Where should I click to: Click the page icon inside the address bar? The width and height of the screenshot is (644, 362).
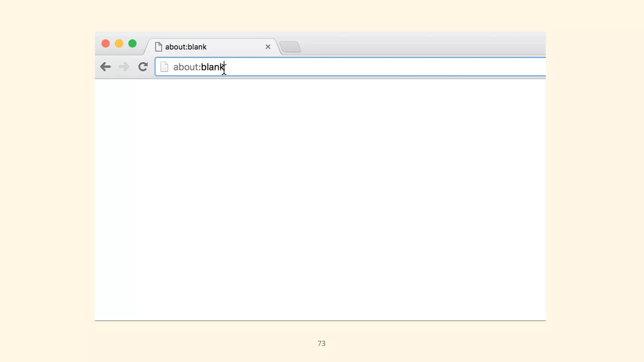coord(164,67)
